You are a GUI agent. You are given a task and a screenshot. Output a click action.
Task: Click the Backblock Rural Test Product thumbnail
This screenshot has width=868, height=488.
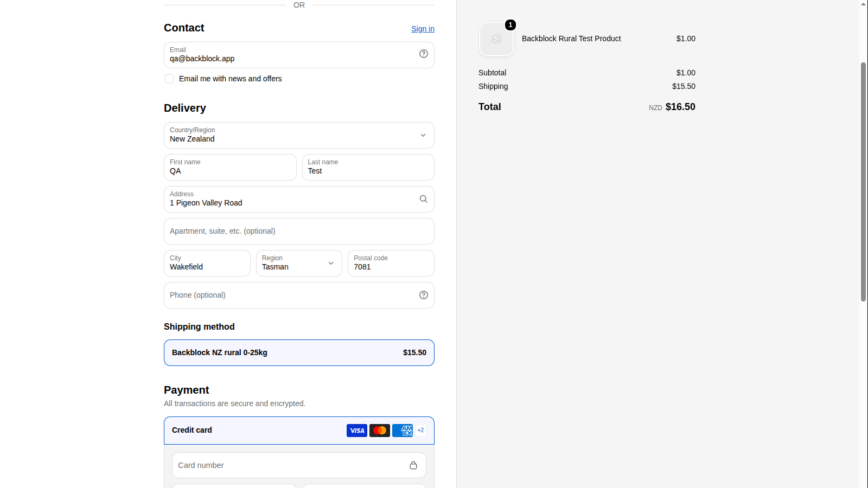coord(496,39)
